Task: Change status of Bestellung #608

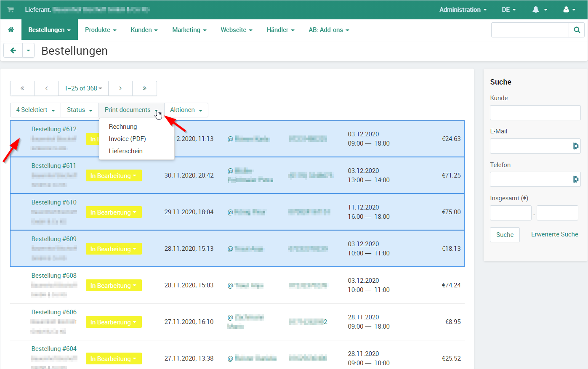Action: pos(114,286)
